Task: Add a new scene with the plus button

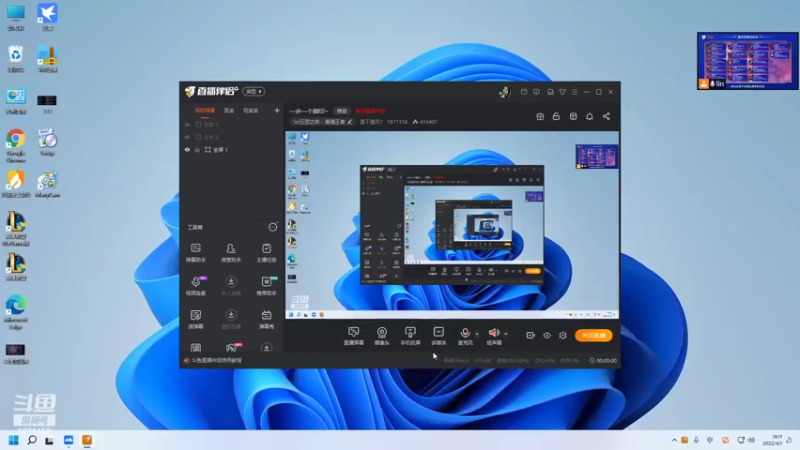Action: 277,110
